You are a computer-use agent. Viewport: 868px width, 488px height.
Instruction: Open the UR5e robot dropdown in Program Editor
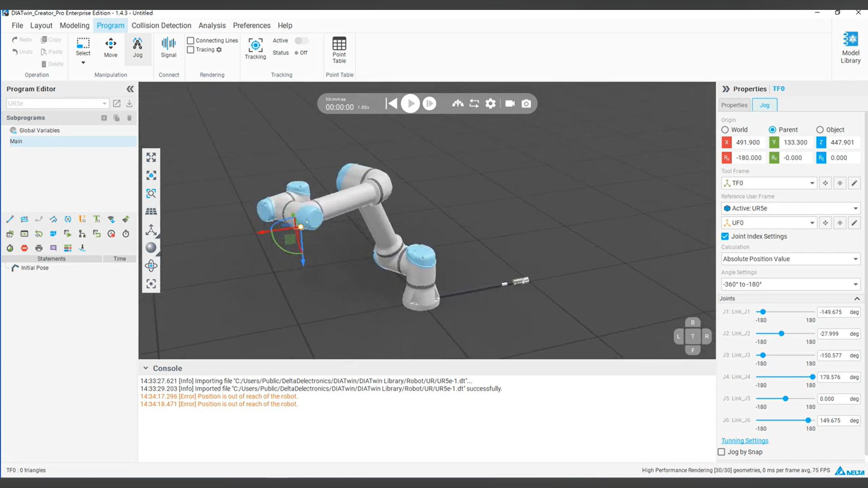[x=57, y=103]
